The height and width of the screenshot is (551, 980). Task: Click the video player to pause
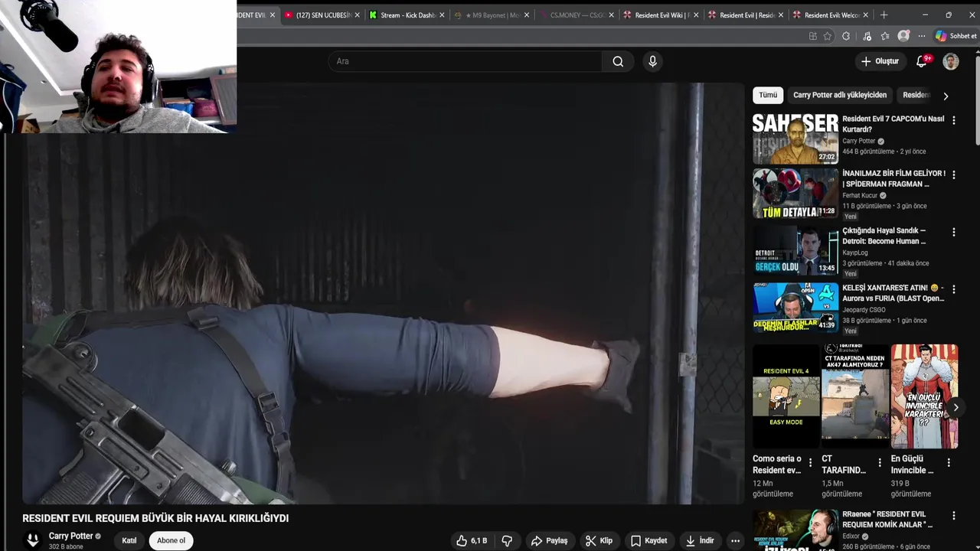point(383,294)
